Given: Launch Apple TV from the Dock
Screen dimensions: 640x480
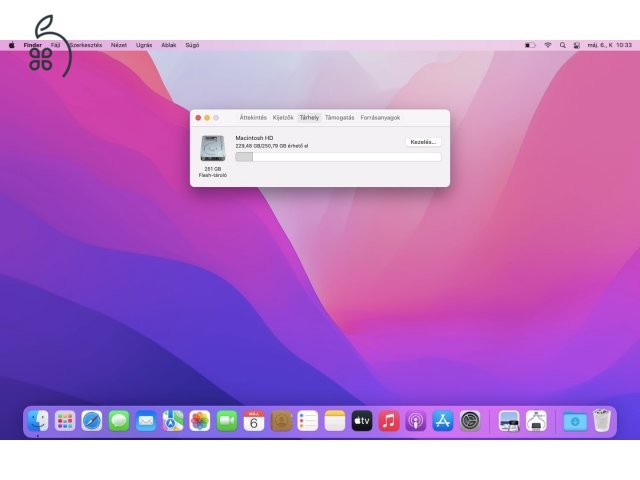Looking at the screenshot, I should pyautogui.click(x=362, y=421).
